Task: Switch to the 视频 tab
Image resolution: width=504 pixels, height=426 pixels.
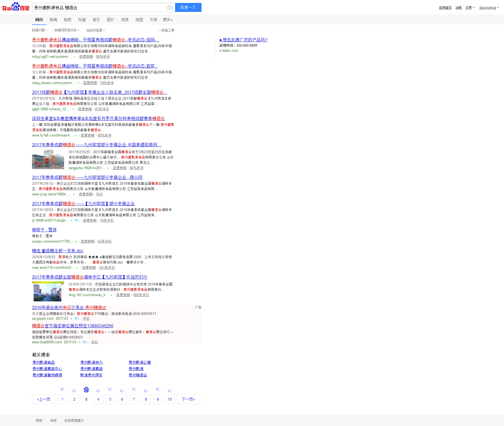Action: [x=125, y=20]
